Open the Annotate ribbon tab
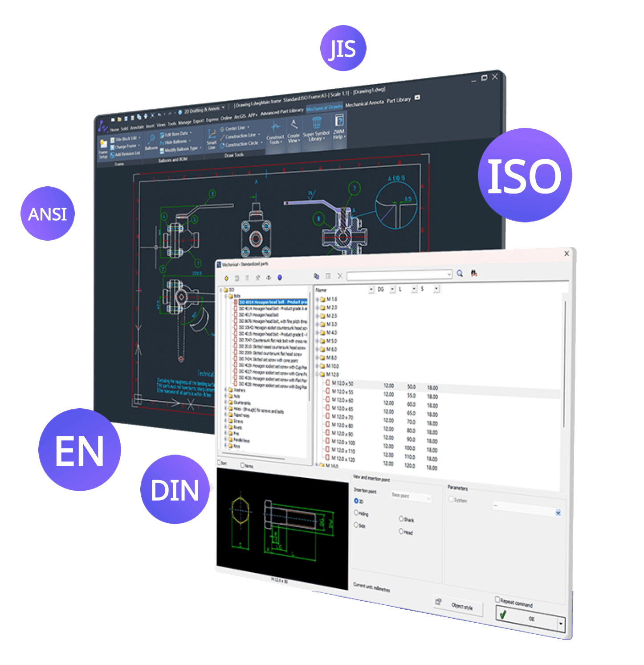Screen dimensions: 644x665 click(137, 127)
